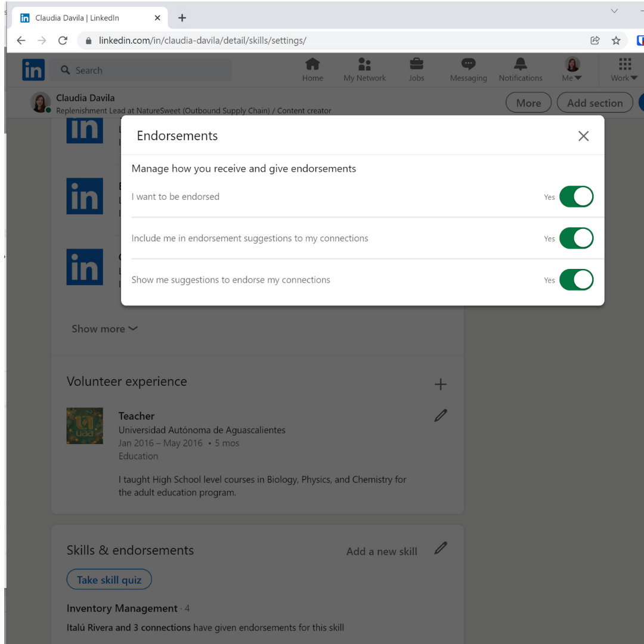Click the Teacher title text
The height and width of the screenshot is (644, 644).
coord(137,416)
